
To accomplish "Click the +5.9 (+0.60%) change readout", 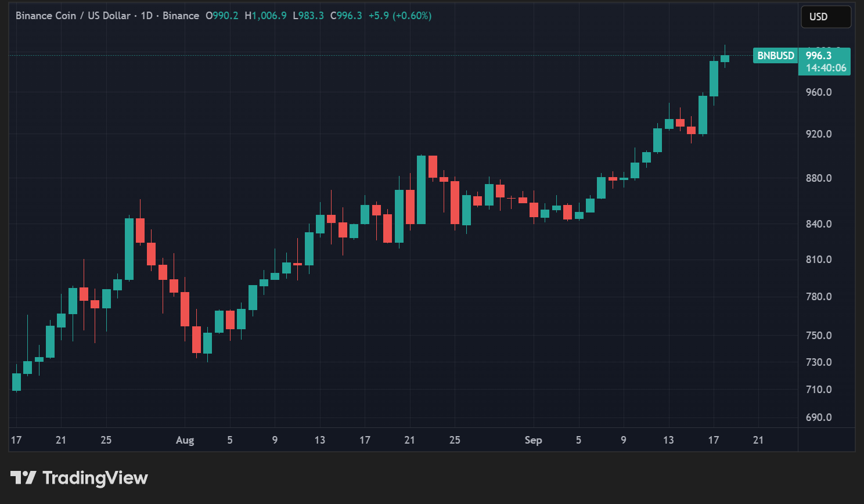I will [x=400, y=16].
